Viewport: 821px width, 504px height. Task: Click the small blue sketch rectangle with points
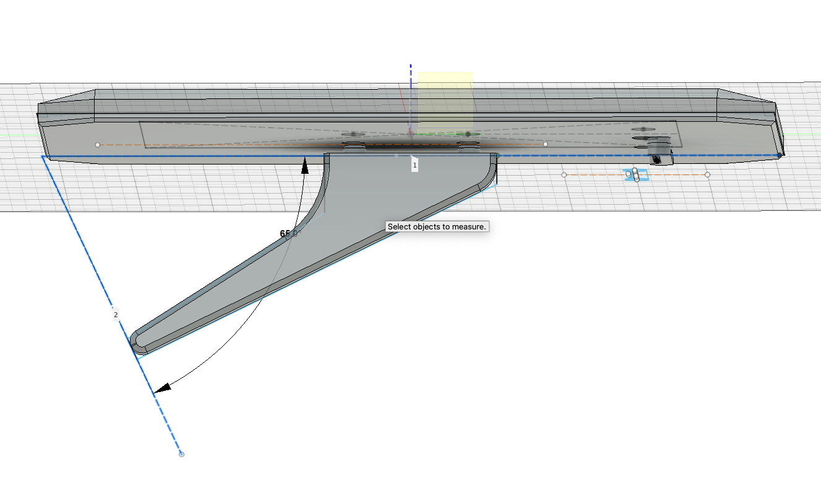(x=635, y=174)
